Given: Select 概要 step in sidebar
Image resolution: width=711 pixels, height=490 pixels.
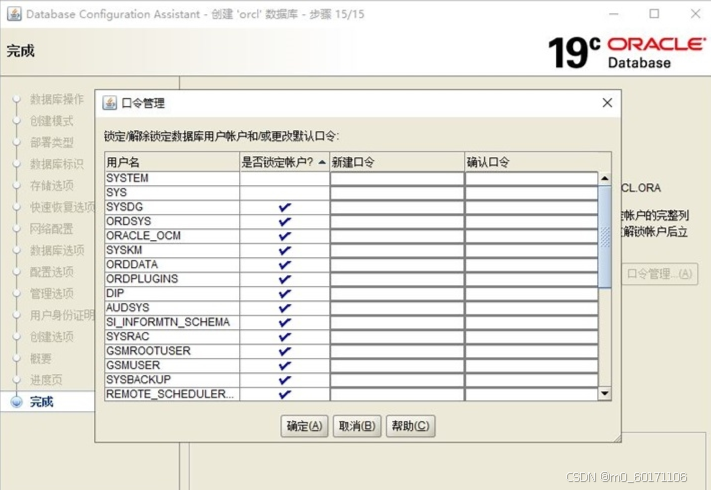Looking at the screenshot, I should click(x=40, y=359).
